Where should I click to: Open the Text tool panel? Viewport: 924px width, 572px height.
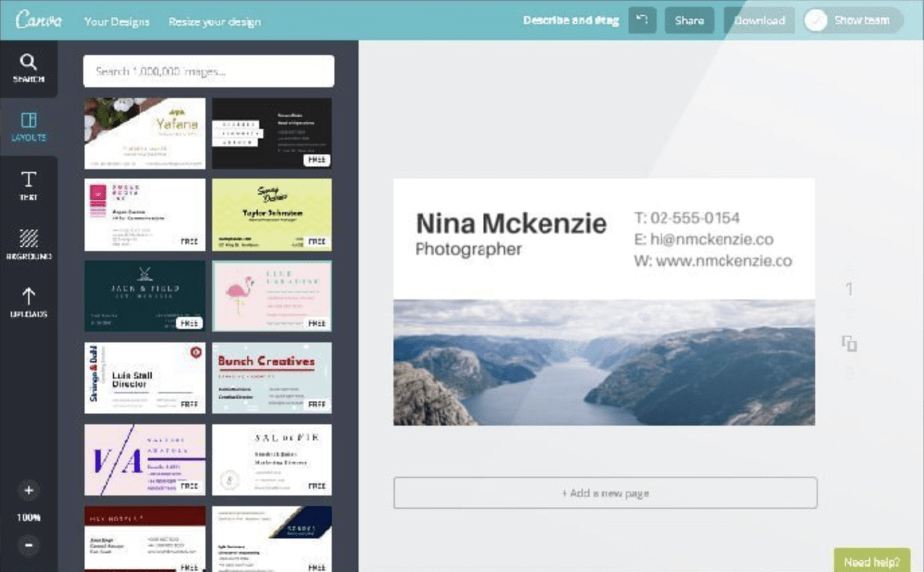tap(28, 186)
